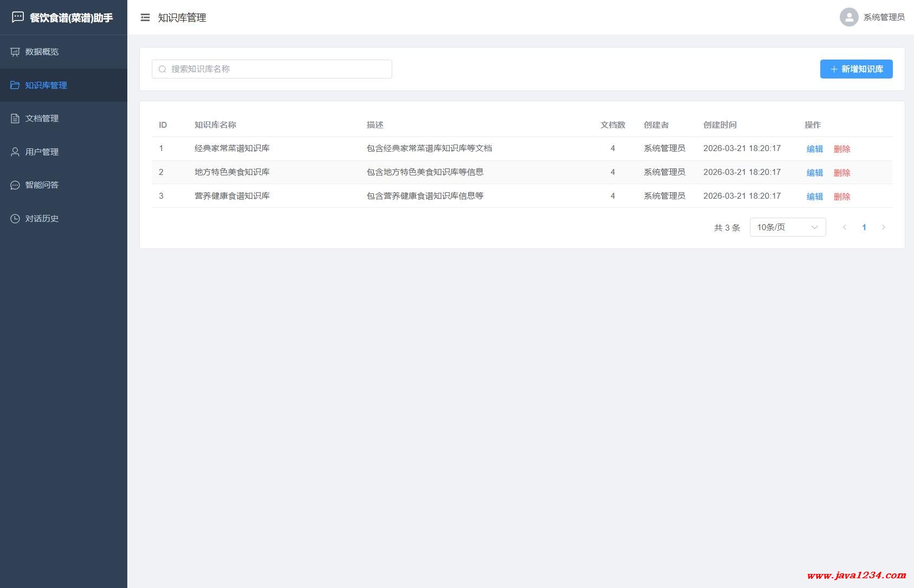
Task: Edit the 经典家常菜谱知识库 row
Action: point(814,149)
